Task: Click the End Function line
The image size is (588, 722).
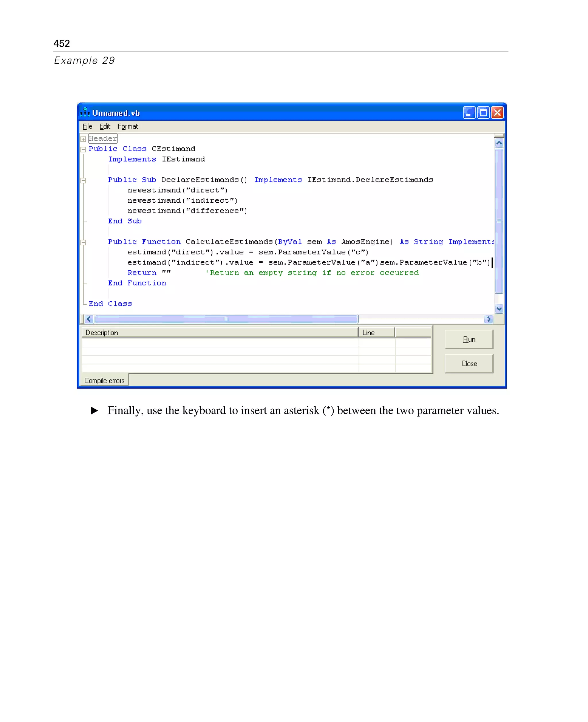Action: click(137, 283)
